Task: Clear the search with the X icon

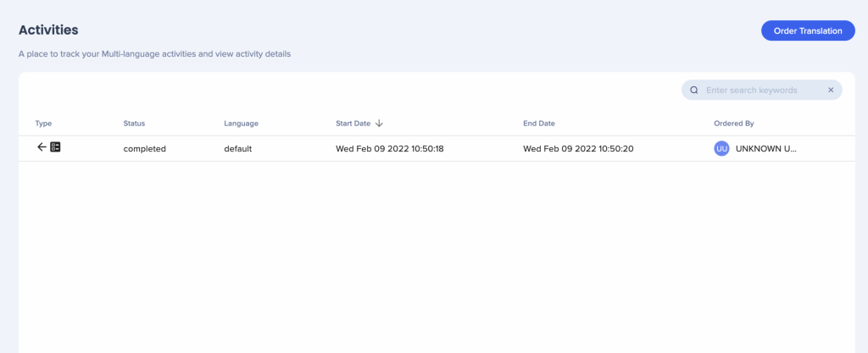Action: click(x=831, y=90)
